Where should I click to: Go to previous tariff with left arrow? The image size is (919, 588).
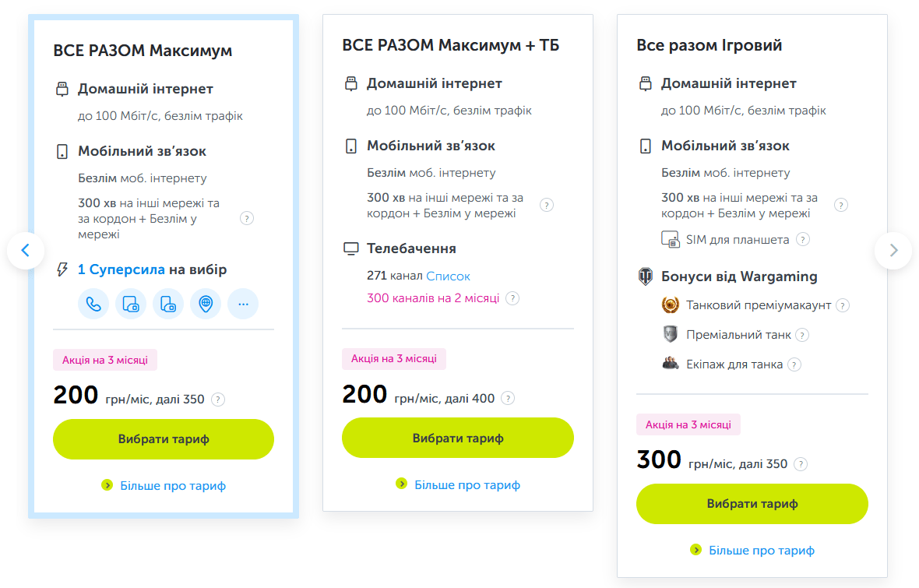point(26,250)
